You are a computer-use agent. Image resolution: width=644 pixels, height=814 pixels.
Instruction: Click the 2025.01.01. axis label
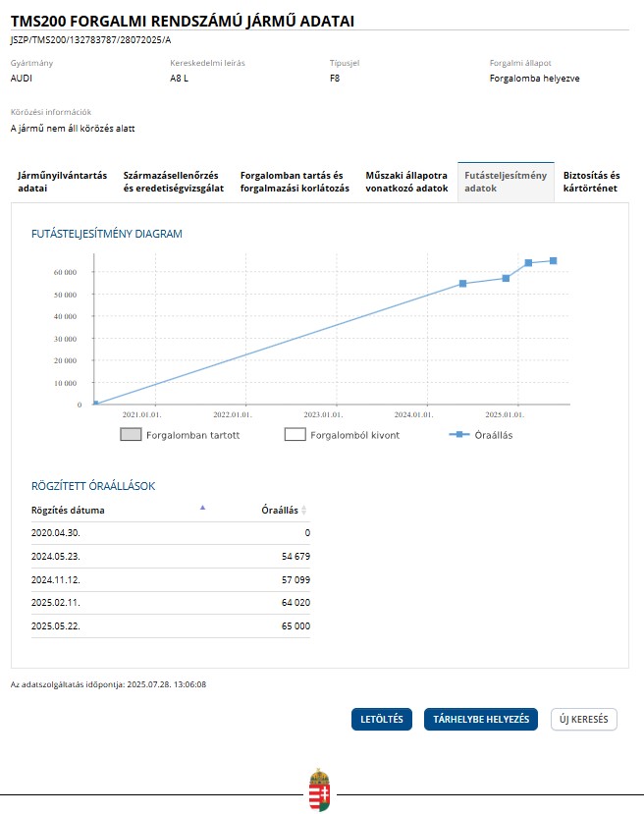point(505,414)
